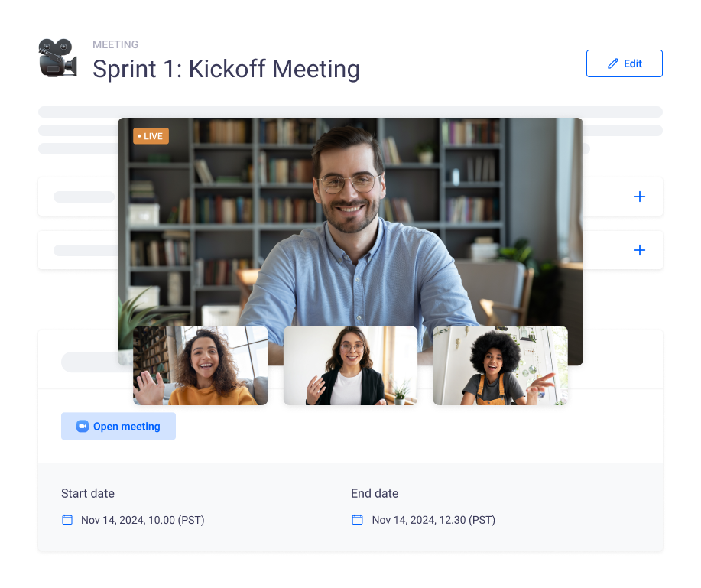This screenshot has height=588, width=701.
Task: Select the start date Nov 14, 10.00 value
Action: coord(143,520)
